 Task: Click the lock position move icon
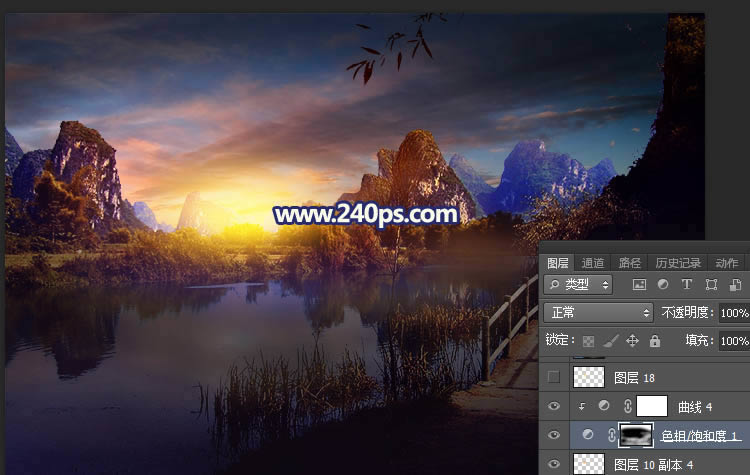pyautogui.click(x=631, y=341)
